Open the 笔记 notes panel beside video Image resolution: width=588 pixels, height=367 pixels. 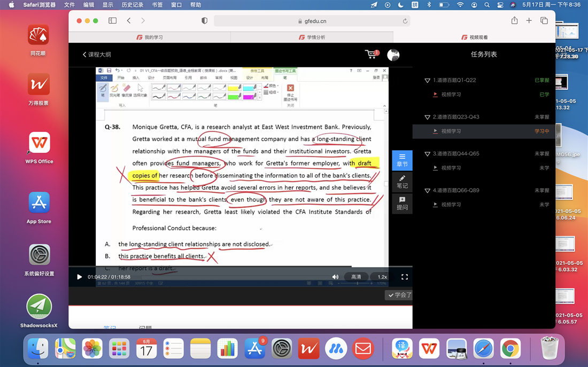click(402, 182)
